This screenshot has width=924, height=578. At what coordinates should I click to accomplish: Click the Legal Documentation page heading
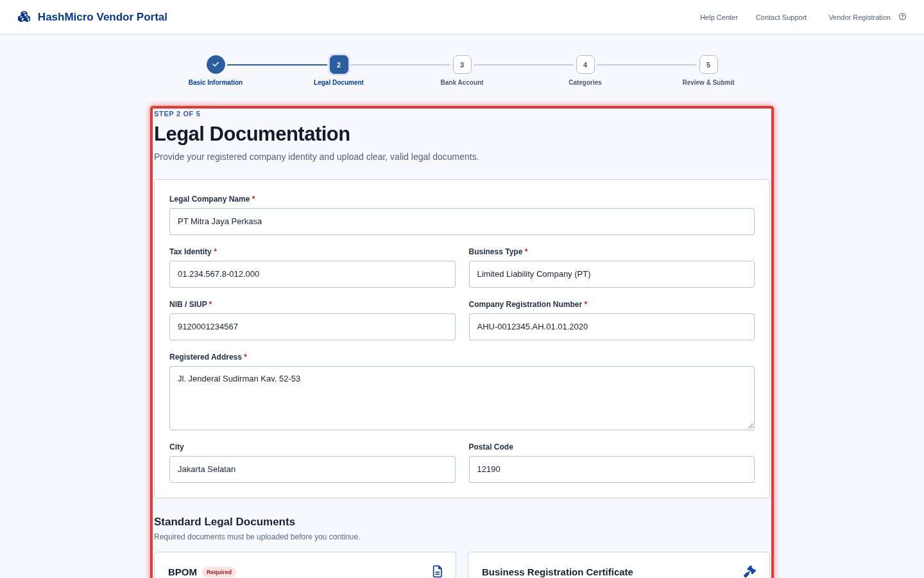click(x=252, y=134)
